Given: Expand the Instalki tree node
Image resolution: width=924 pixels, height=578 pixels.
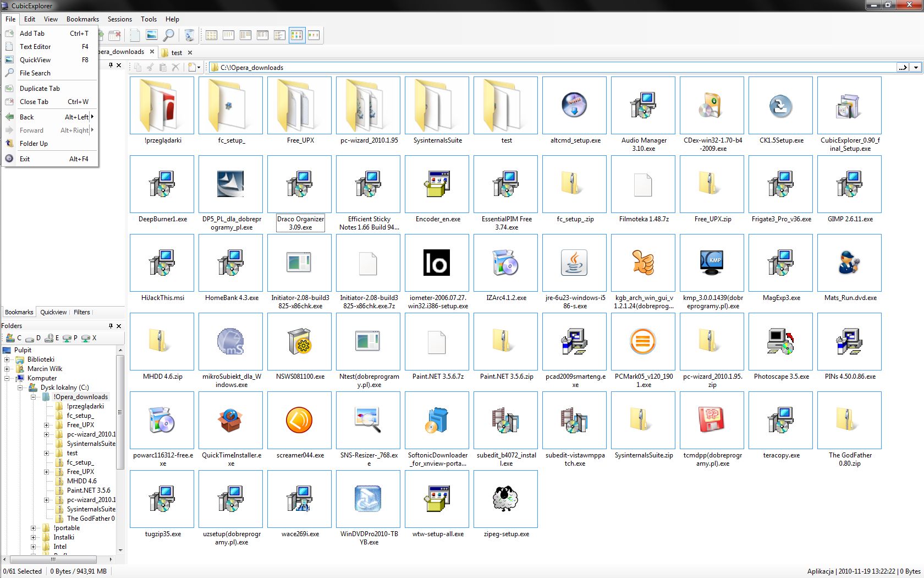Looking at the screenshot, I should pos(34,537).
